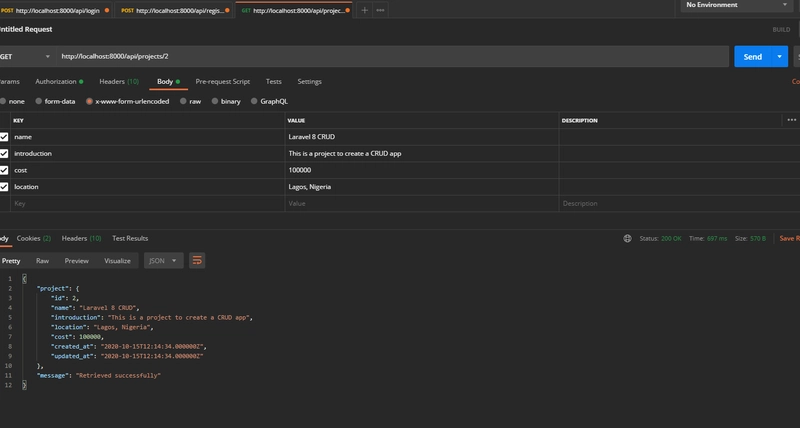Click the 'Time: 697 ms' indicator

708,238
